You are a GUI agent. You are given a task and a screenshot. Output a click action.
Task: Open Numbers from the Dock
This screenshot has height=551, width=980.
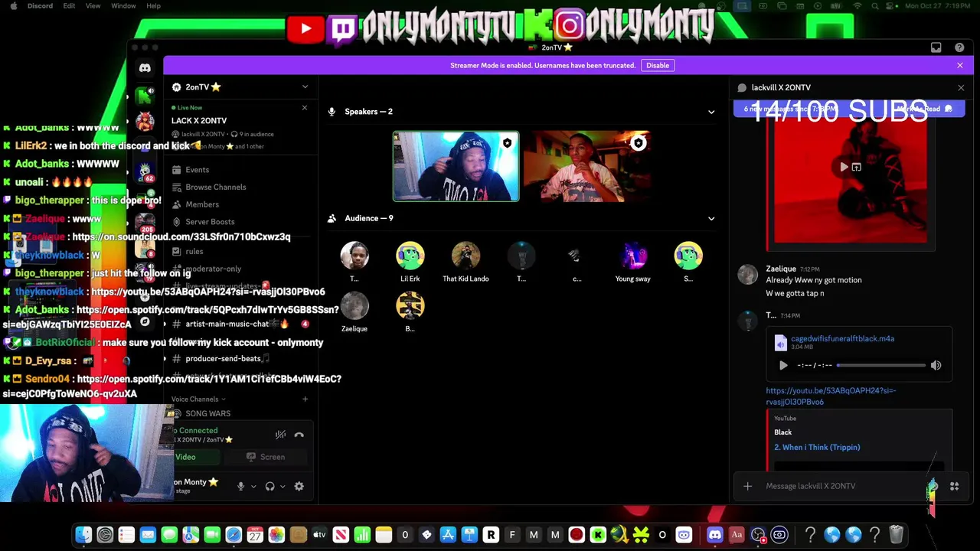(362, 535)
